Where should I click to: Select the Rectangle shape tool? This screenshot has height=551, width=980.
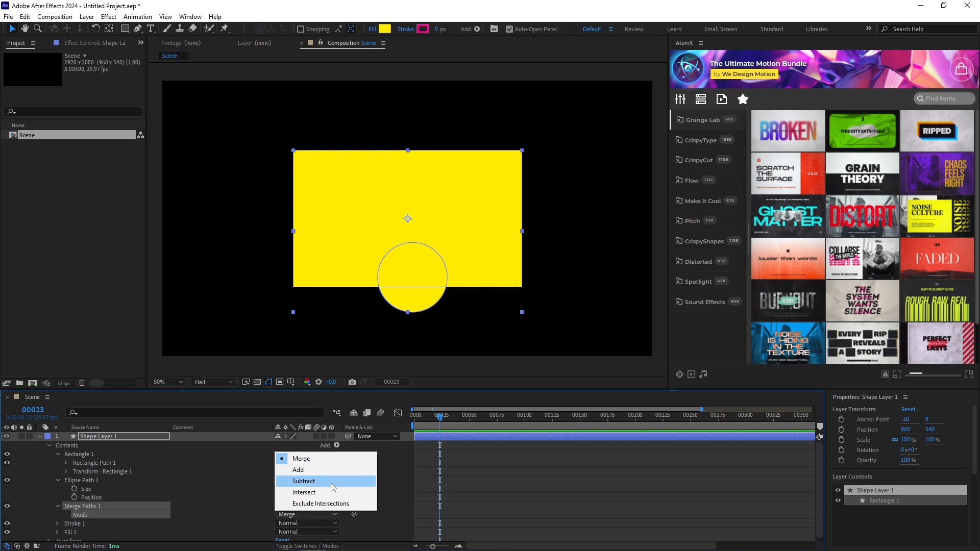coord(125,29)
